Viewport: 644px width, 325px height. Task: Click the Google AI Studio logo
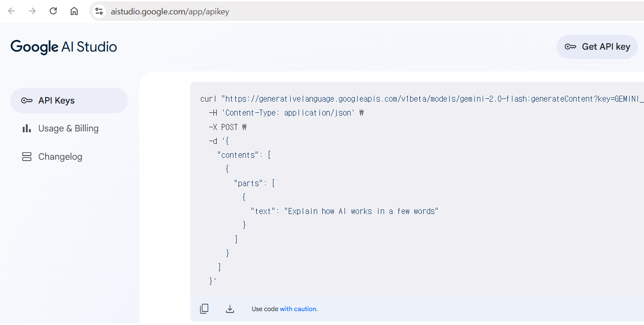[x=64, y=47]
